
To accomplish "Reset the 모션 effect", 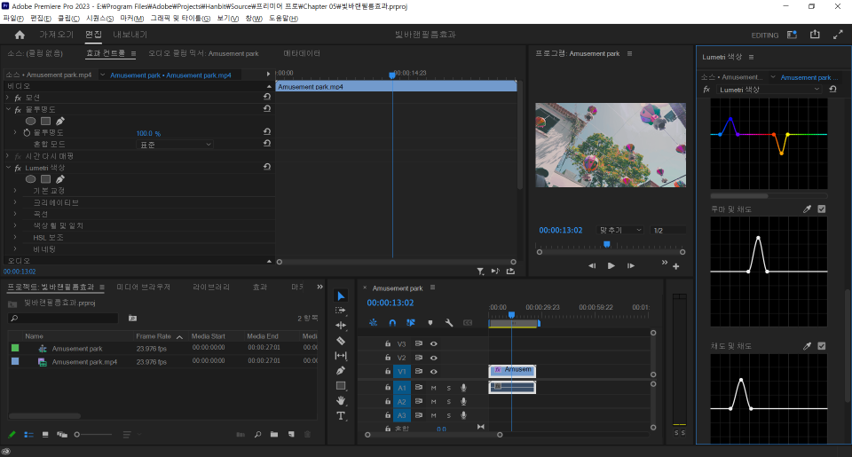I will (267, 97).
